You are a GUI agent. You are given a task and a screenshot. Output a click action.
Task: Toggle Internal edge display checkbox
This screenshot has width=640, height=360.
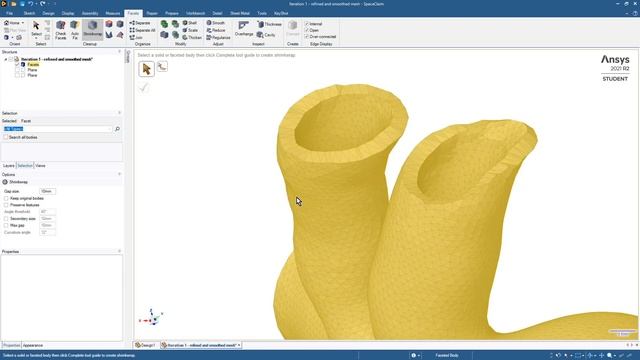click(307, 24)
